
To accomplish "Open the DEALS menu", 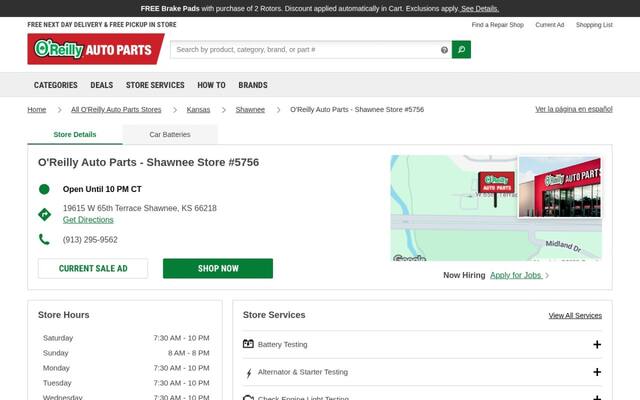I will coord(102,85).
